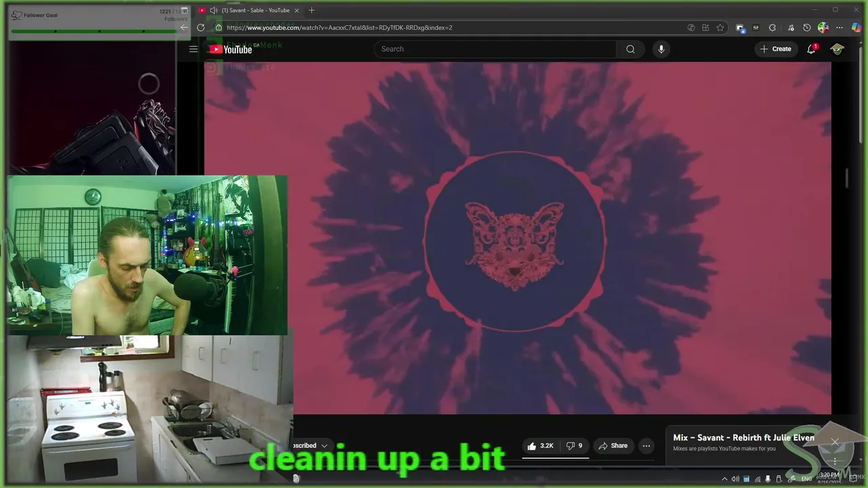Open a new browser tab

311,10
